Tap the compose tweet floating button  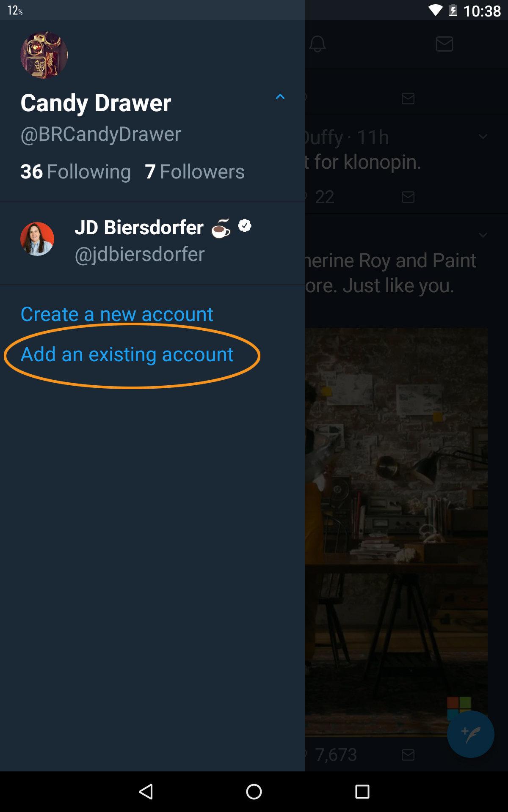tap(470, 734)
